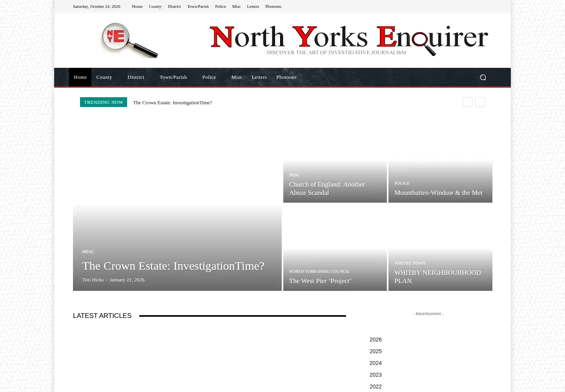Viewport: 565px width, 392px height.
Task: Open article The West Pier 'Project'
Action: click(320, 281)
